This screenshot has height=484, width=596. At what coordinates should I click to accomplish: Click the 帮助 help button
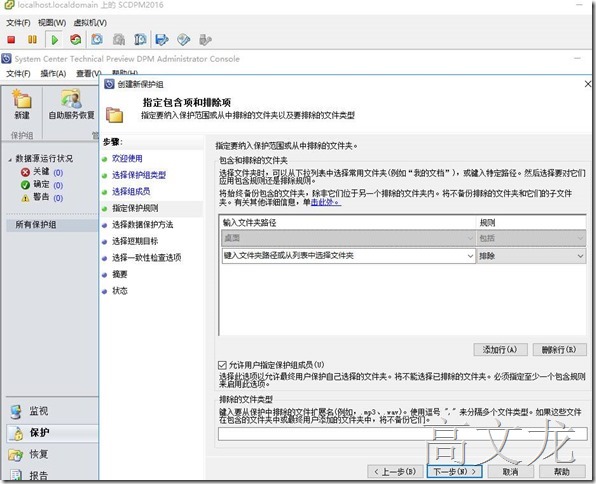coord(562,471)
